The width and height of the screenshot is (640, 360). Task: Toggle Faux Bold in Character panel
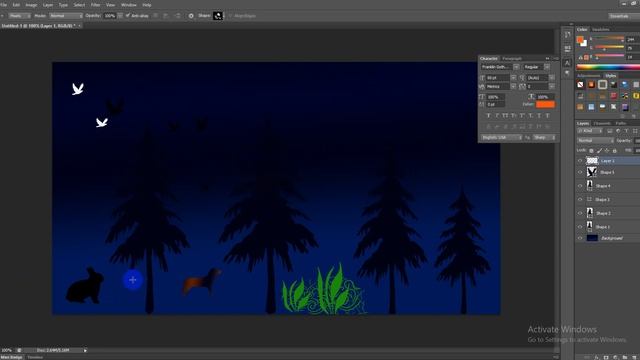tap(488, 116)
